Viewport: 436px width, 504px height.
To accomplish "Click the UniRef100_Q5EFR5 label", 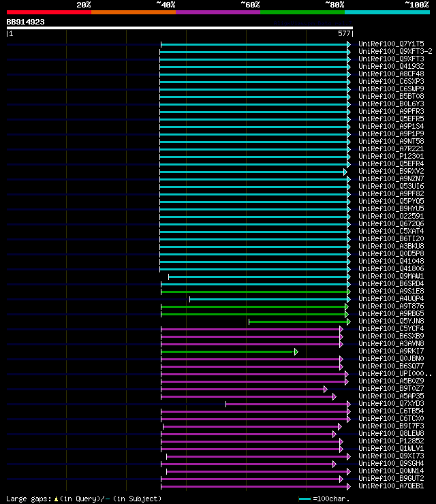I will click(391, 119).
